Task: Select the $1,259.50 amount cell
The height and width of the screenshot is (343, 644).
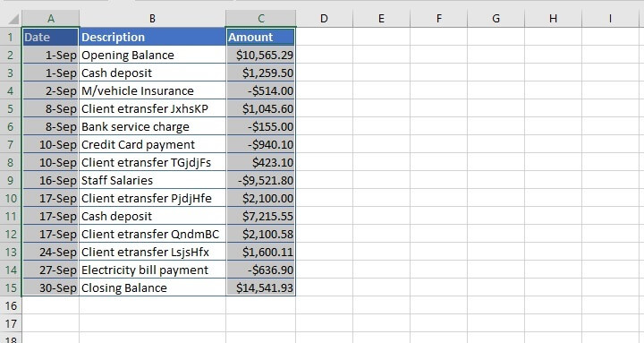Action: pyautogui.click(x=261, y=73)
